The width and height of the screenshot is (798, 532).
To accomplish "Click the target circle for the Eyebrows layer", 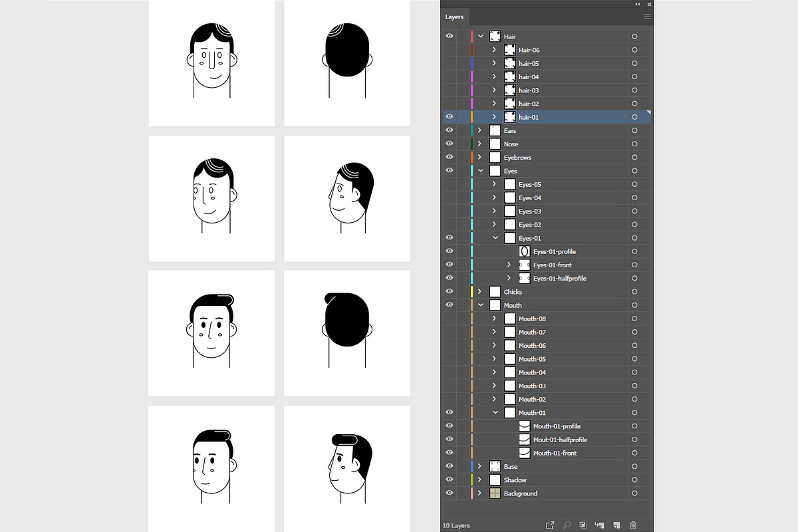I will click(x=634, y=158).
